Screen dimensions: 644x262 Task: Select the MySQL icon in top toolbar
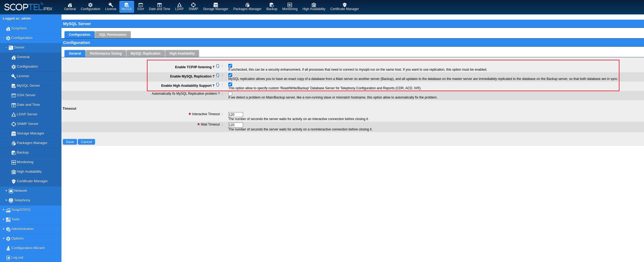pos(127,7)
